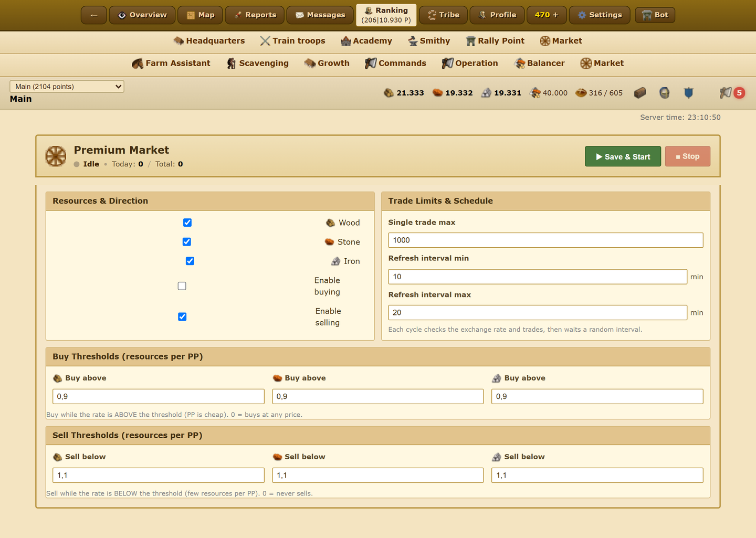Viewport: 756px width, 538px height.
Task: Click the stone resource icon showing 19.332
Action: 437,93
